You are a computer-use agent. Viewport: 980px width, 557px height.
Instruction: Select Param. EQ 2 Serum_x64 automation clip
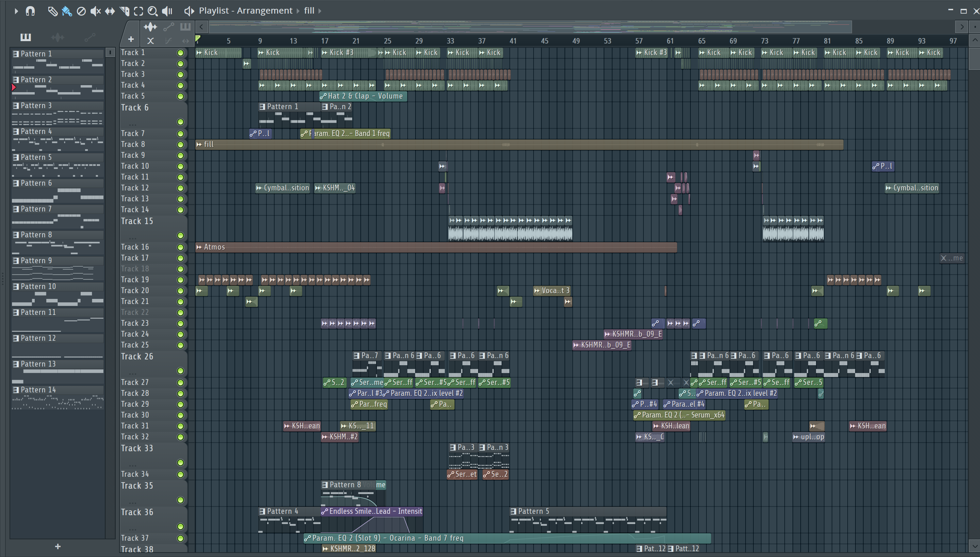tap(679, 415)
